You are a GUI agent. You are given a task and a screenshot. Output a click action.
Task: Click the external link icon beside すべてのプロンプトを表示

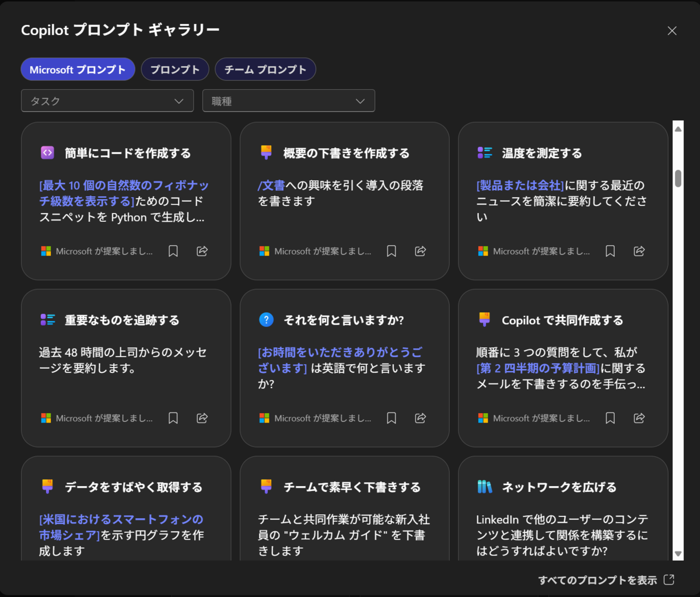point(669,579)
